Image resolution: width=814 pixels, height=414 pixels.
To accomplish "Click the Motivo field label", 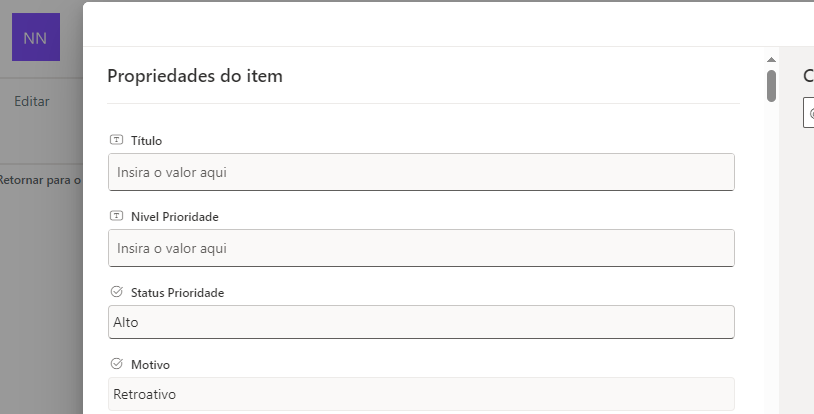I will (x=151, y=365).
